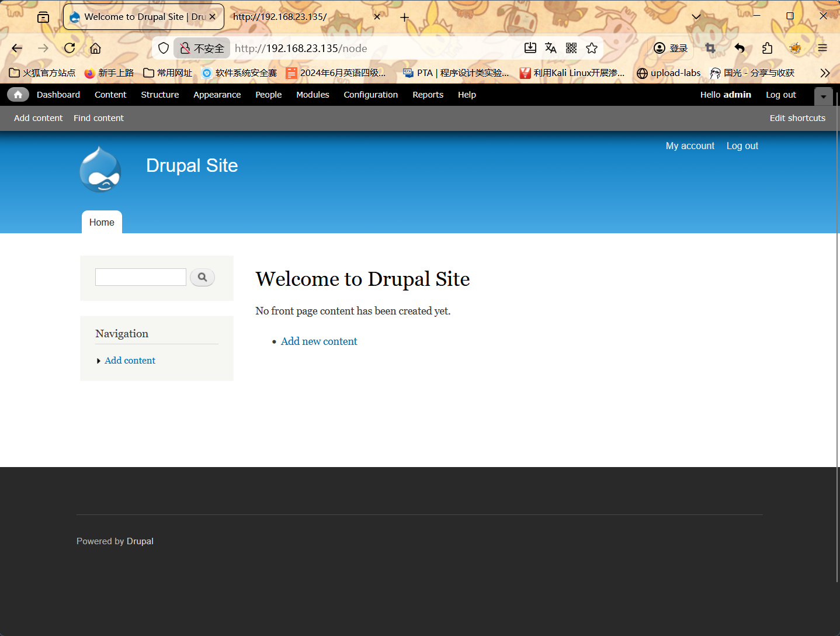
Task: Open the Configuration admin menu
Action: pos(370,95)
